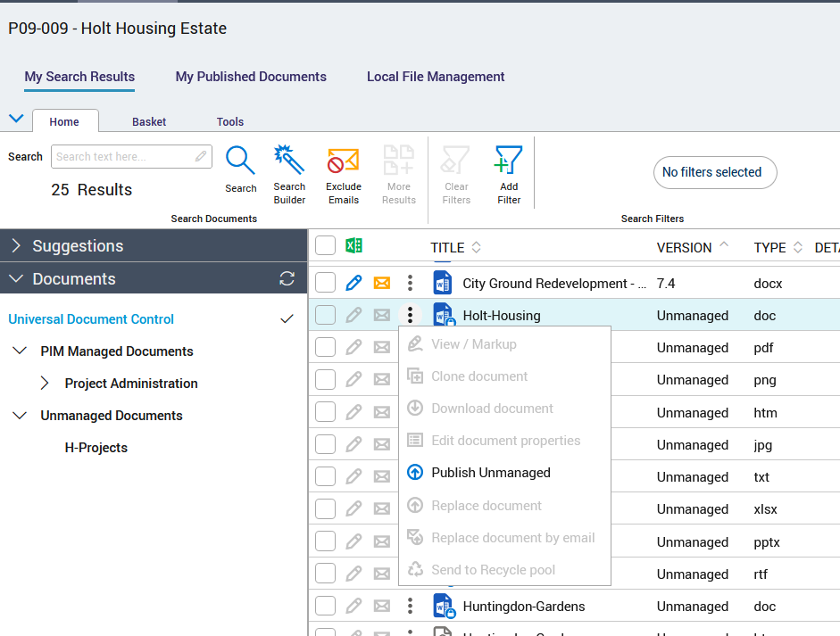Click the pencil icon on the pdf row

(x=353, y=347)
